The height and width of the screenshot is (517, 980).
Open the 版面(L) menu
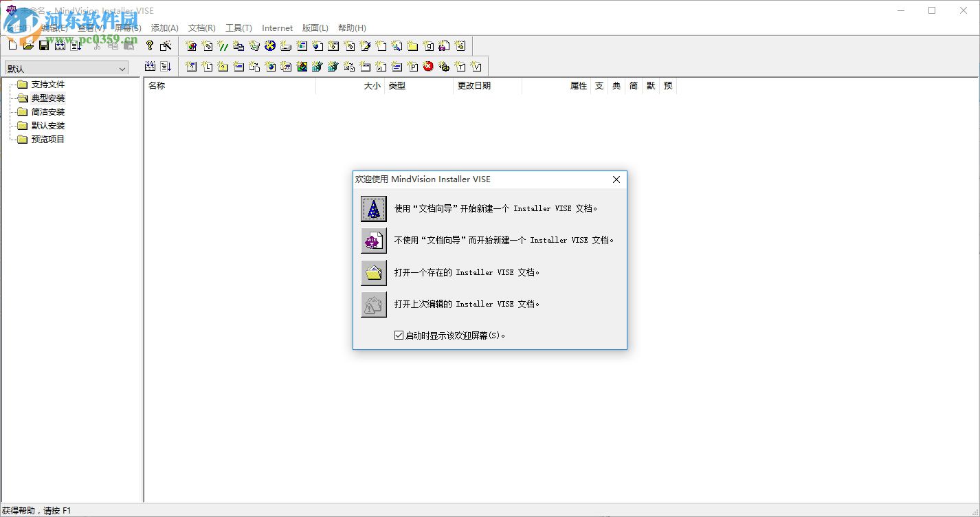315,28
